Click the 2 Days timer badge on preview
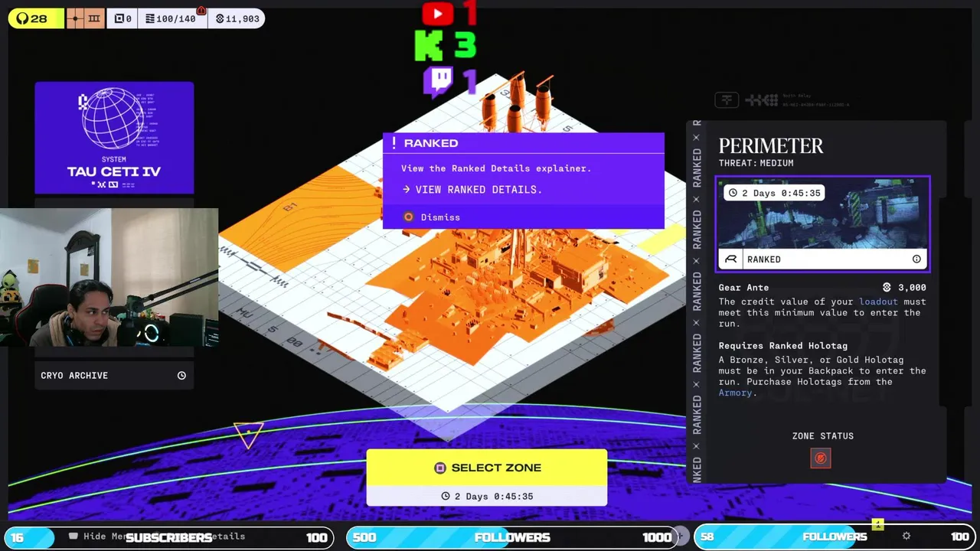 pyautogui.click(x=775, y=193)
